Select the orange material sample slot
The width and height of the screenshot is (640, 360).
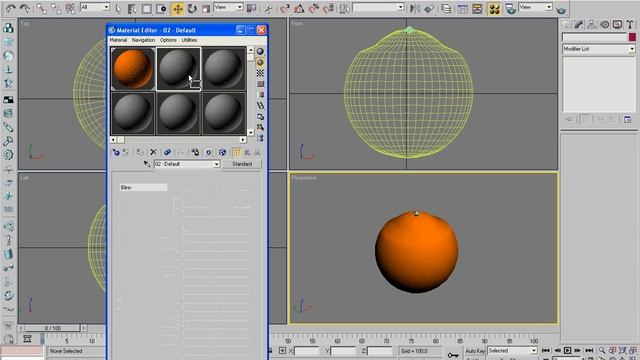(x=133, y=69)
